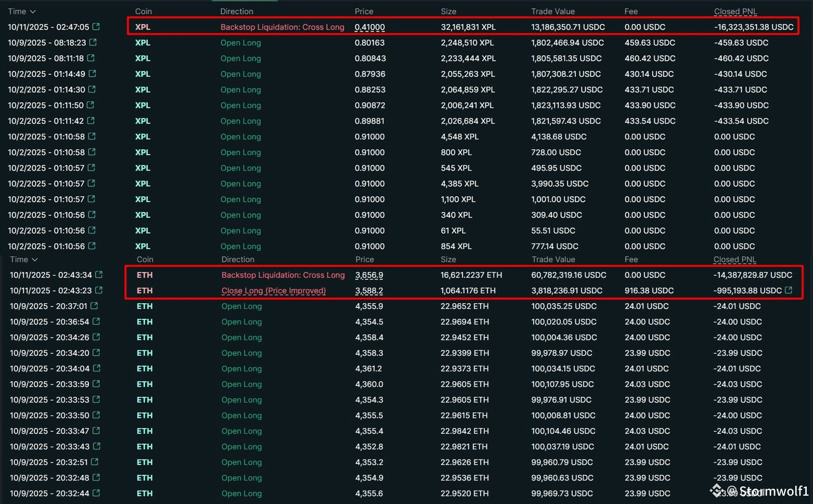Select price 4,361.2 in ETH table

369,369
